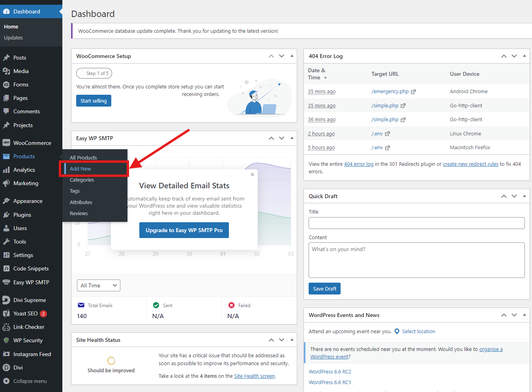The image size is (532, 392).
Task: Click the WooCommerce logo icon
Action: [x=6, y=143]
